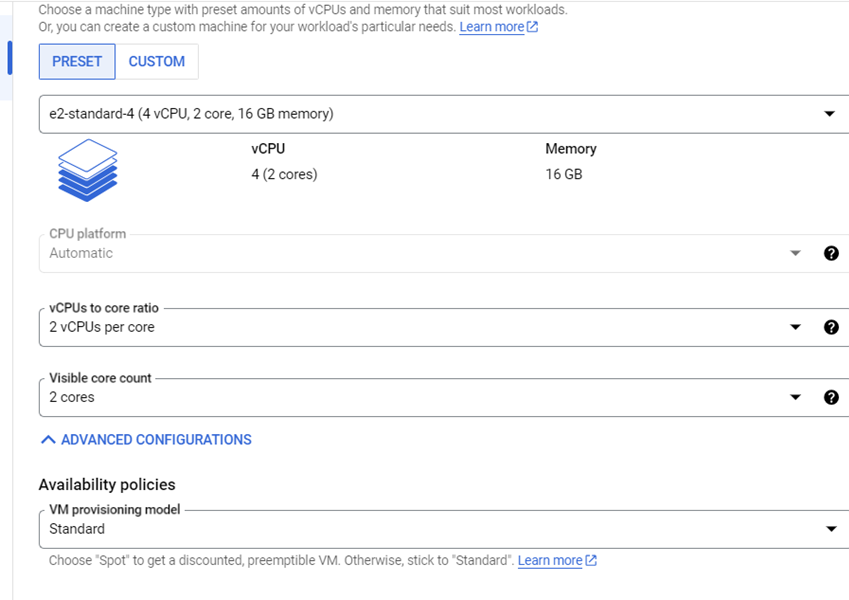Screen dimensions: 849x600
Task: Open the CPU platform dropdown
Action: coord(796,253)
